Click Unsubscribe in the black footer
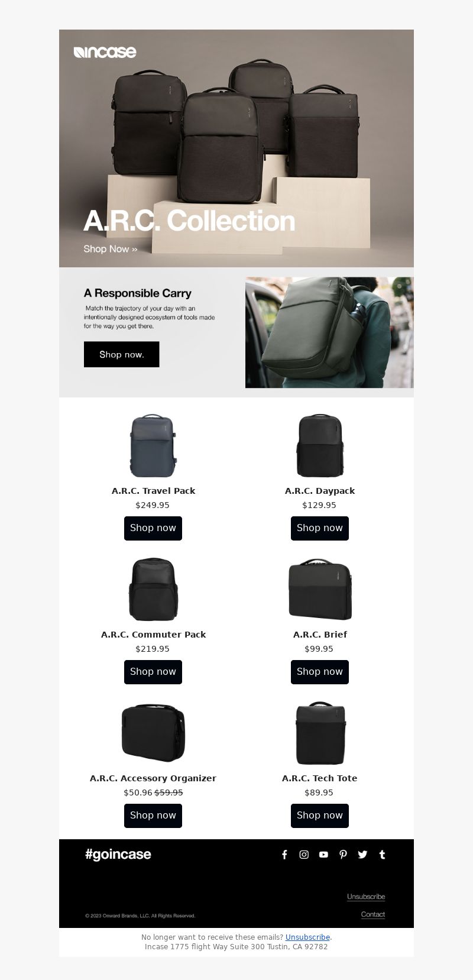This screenshot has width=473, height=980. 366,897
